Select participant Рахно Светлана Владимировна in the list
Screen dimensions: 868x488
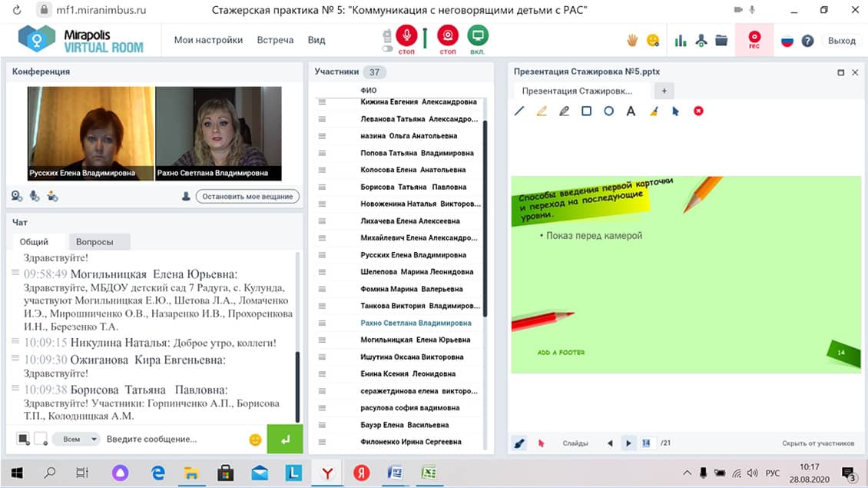416,323
